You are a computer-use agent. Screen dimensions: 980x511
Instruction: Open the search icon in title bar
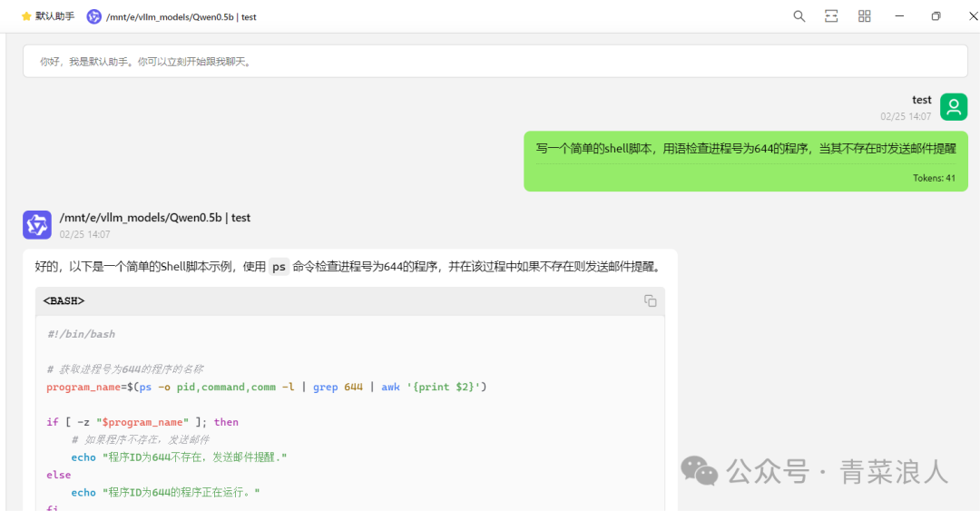click(x=799, y=16)
